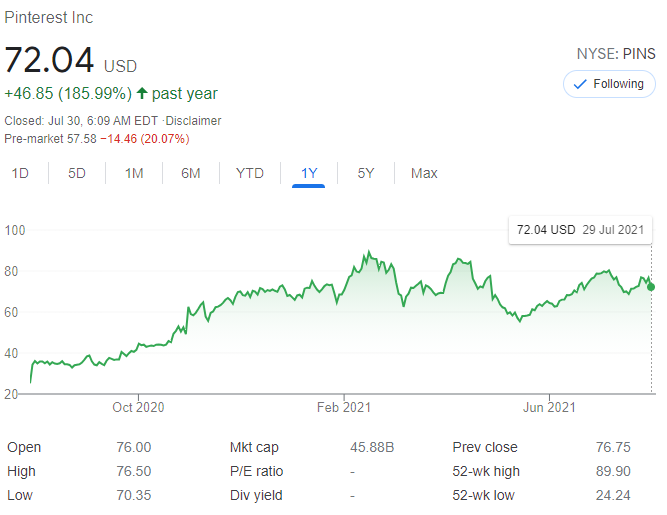Screen dimensions: 667x515
Task: Click the Open label in stats
Action: point(24,448)
